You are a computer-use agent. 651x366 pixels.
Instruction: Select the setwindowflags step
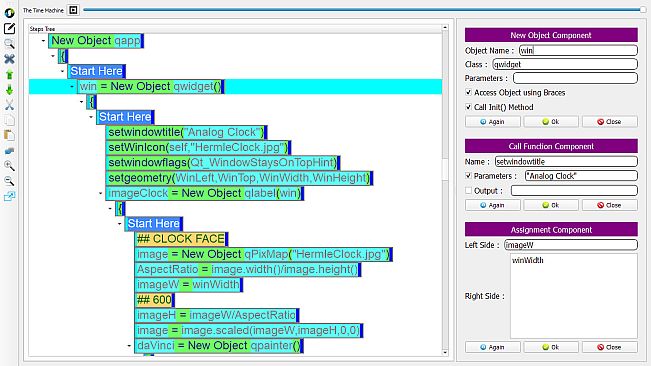[x=223, y=163]
